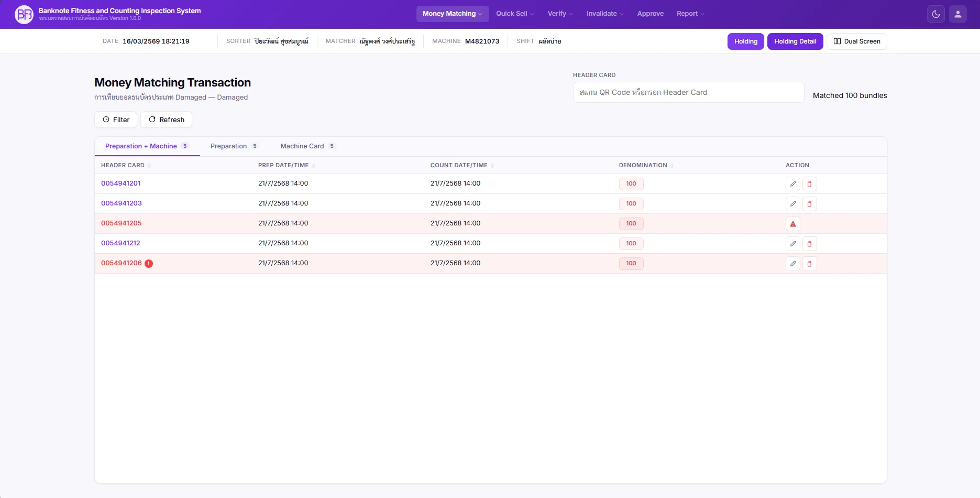Screen dimensions: 980x498
Task: Toggle dark mode with the moon icon
Action: 935,14
